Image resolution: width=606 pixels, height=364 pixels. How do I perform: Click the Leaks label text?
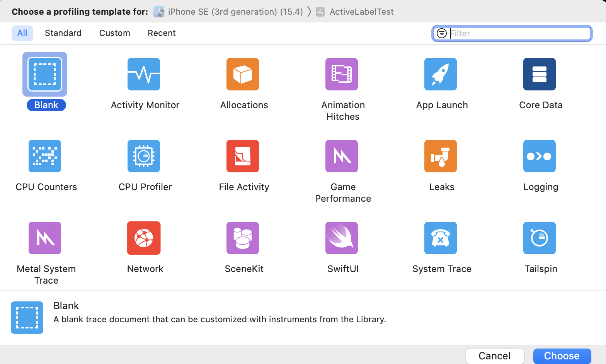tap(442, 187)
